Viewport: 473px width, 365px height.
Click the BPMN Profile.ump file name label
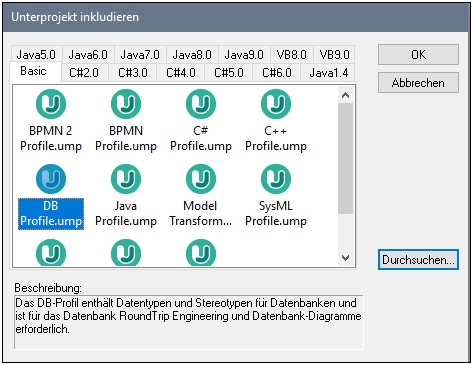(126, 138)
